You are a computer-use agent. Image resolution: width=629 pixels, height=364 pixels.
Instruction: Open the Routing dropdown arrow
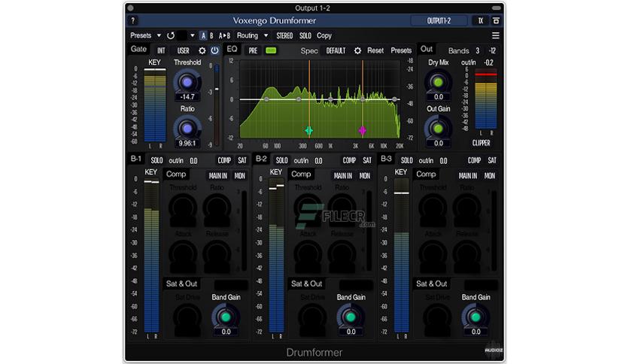point(266,35)
